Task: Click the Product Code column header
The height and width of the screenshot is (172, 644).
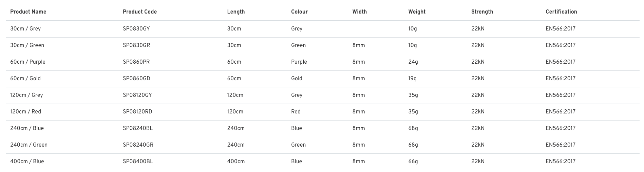Action: point(140,12)
